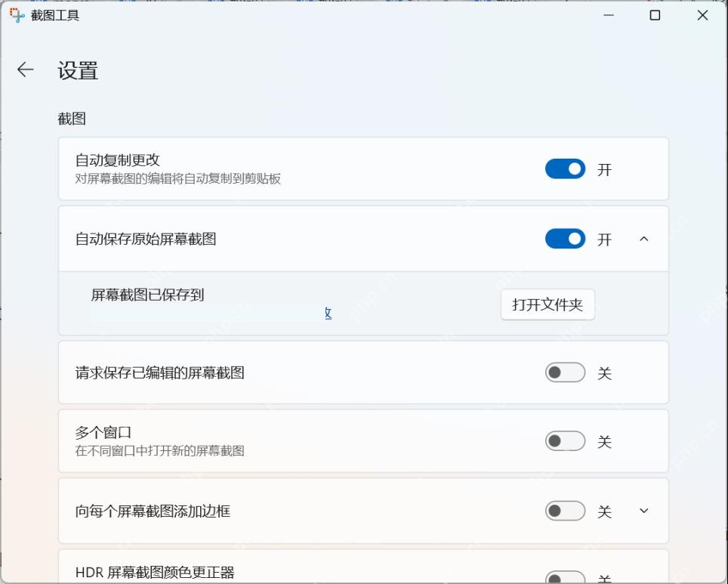Click the 屏幕截图已保存到 label
The height and width of the screenshot is (584, 728).
coord(148,295)
